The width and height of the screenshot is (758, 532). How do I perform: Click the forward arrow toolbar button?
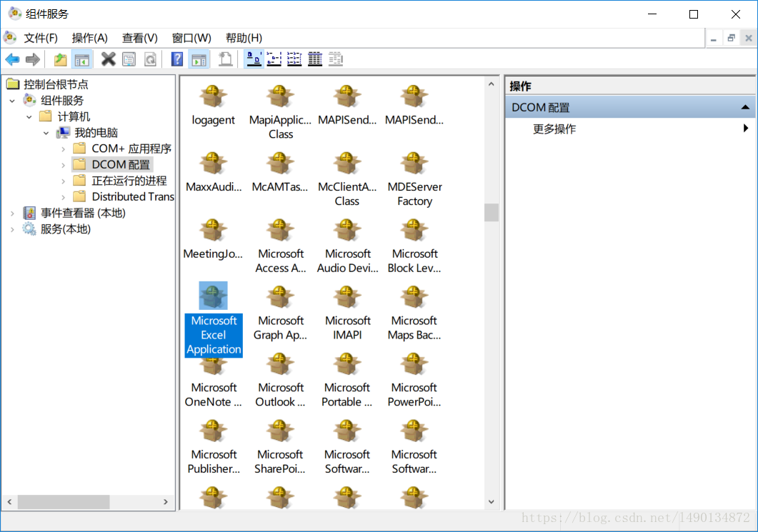click(33, 59)
